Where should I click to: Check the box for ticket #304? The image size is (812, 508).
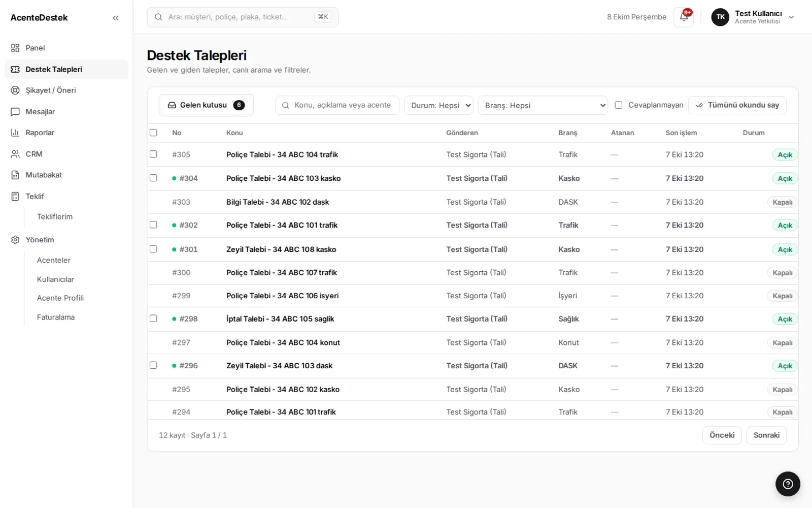[x=153, y=178]
